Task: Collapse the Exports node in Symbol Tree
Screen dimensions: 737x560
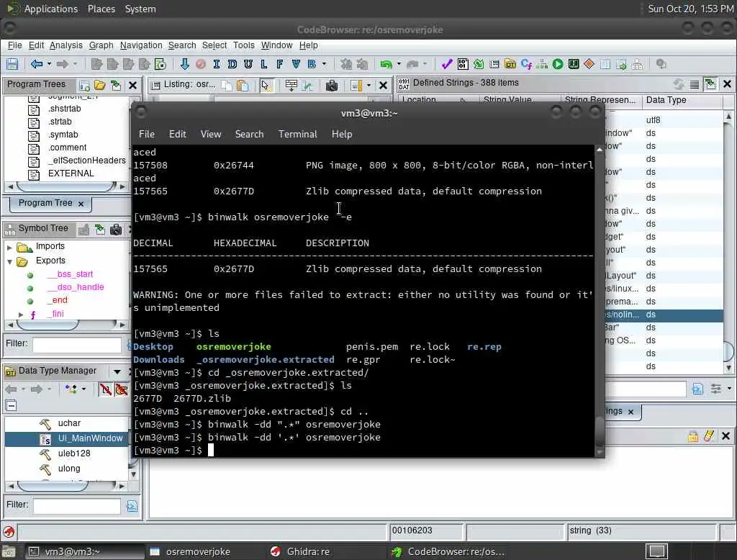Action: (x=9, y=261)
